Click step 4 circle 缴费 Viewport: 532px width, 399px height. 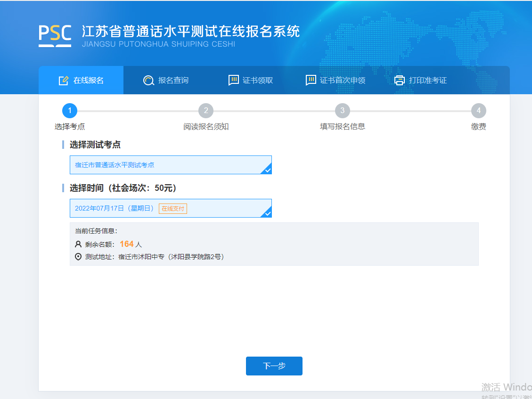(x=479, y=111)
